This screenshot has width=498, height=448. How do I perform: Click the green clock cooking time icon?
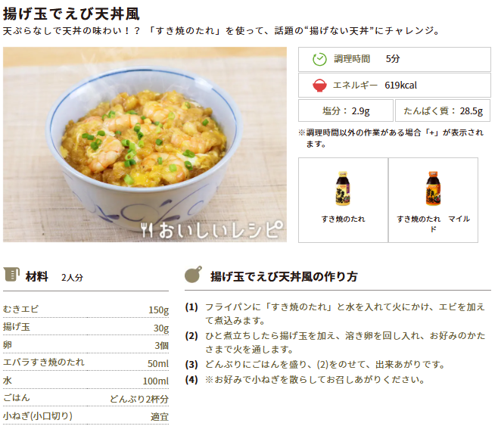319,59
